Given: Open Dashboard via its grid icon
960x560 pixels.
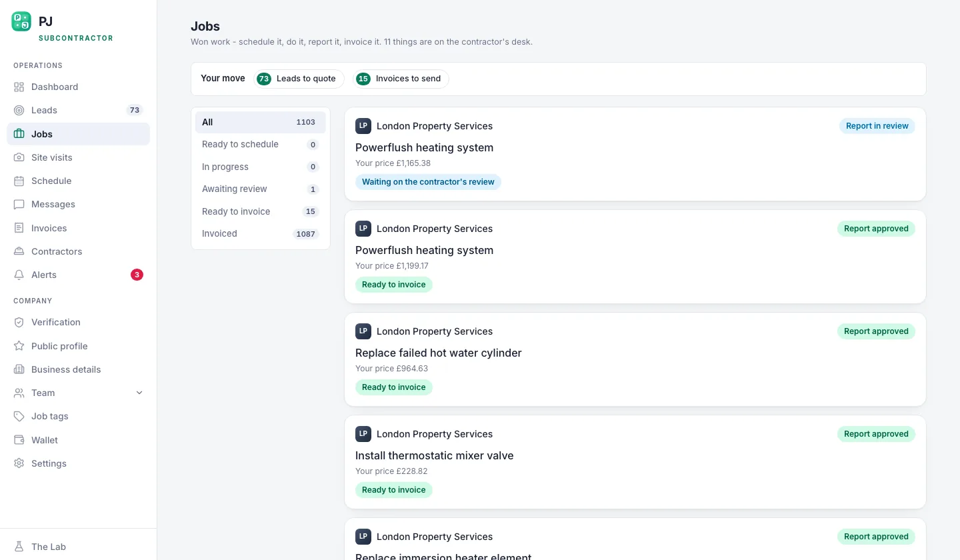Looking at the screenshot, I should (x=19, y=87).
